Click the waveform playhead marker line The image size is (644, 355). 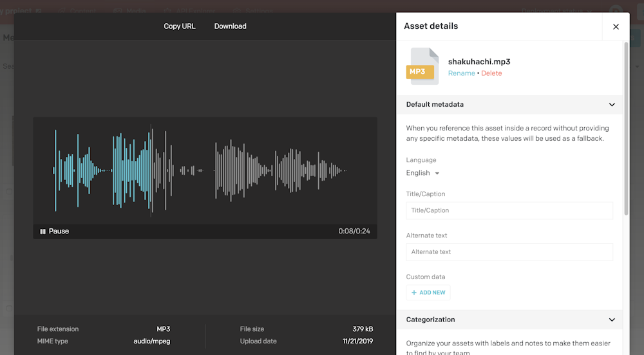151,170
